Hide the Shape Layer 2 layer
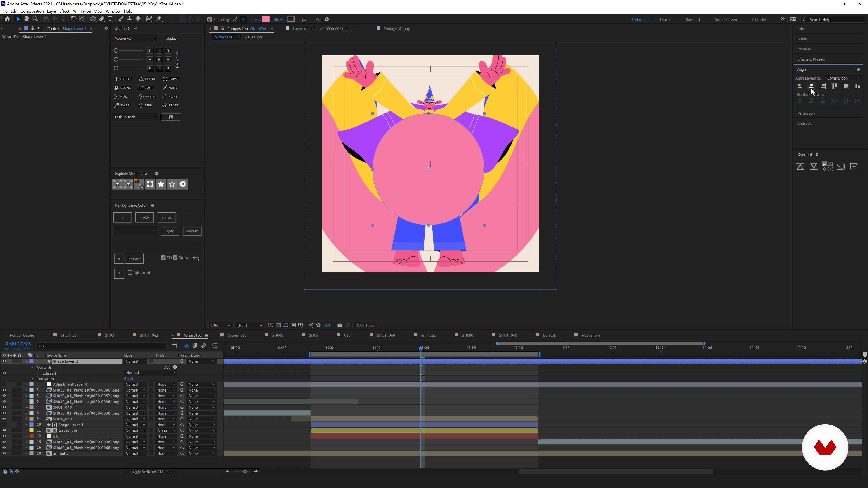Screen dimensions: 868x488 point(4,361)
